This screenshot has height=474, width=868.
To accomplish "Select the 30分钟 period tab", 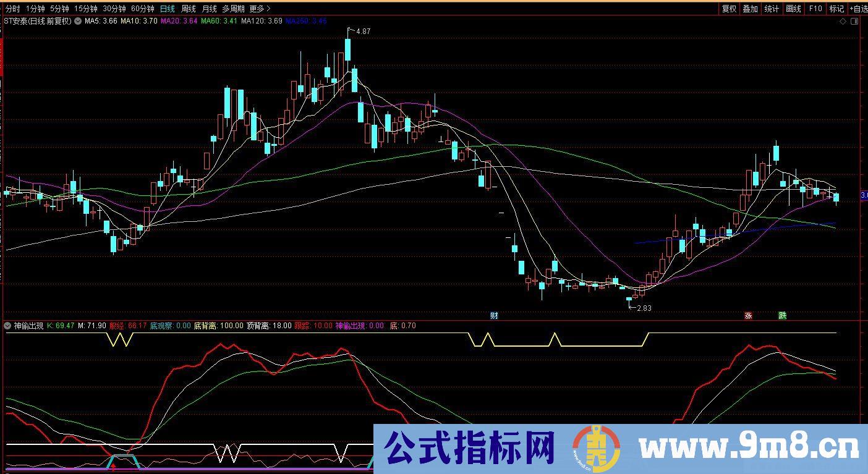I will (114, 9).
